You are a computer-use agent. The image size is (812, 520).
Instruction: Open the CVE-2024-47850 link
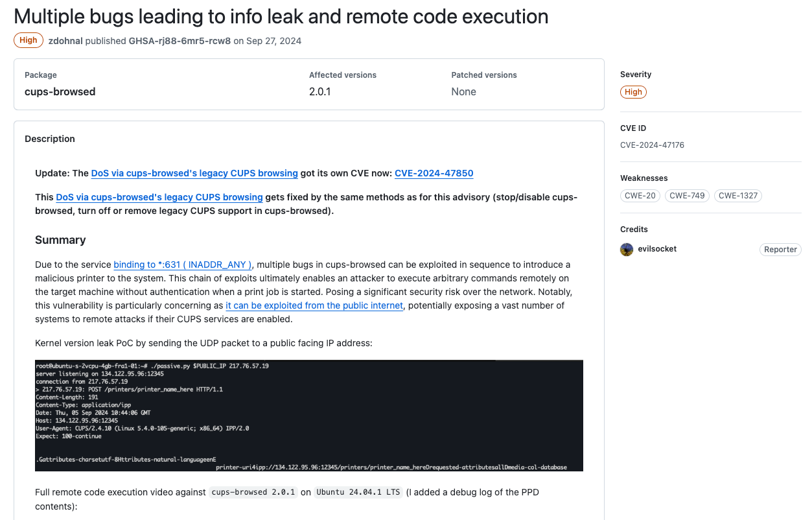pos(434,173)
